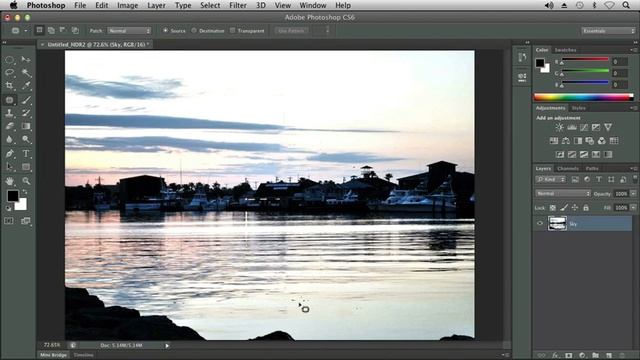This screenshot has height=360, width=640.
Task: Select the Elliptical Marquee tool
Action: pyautogui.click(x=9, y=60)
